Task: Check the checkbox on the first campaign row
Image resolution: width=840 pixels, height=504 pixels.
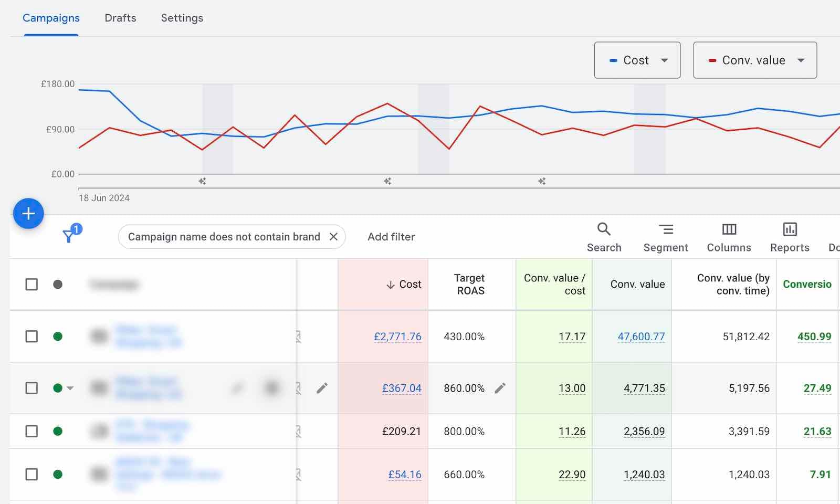Action: 31,337
